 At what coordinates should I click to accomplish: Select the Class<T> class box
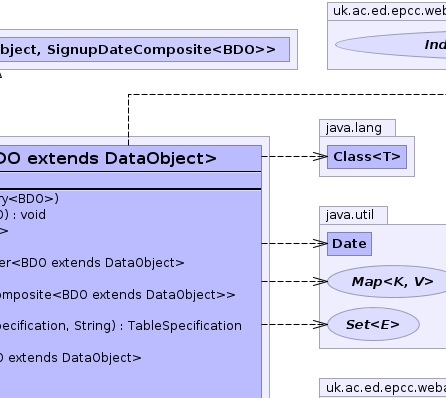[367, 157]
